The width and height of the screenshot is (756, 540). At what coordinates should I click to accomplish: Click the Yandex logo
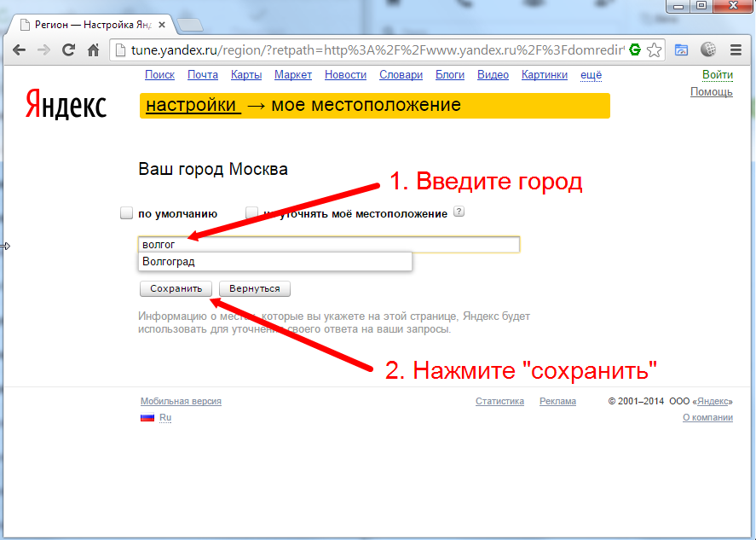pos(66,105)
